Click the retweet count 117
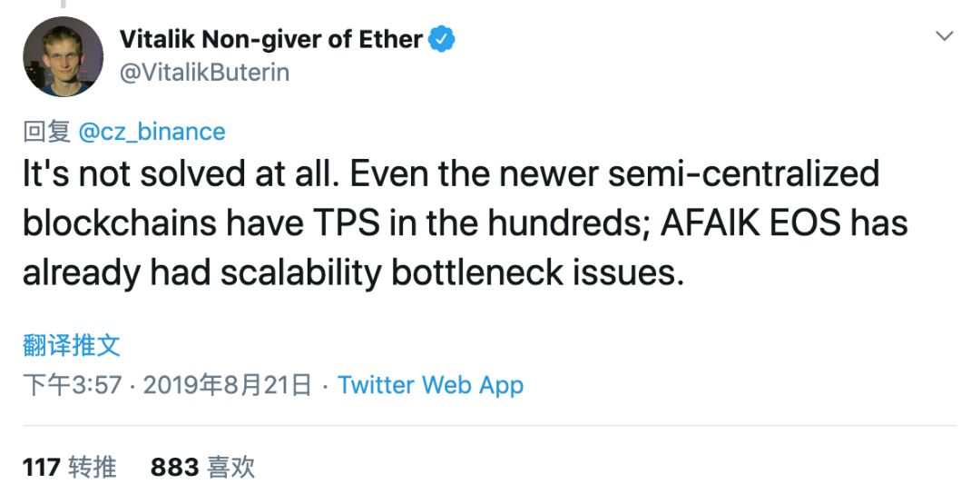This screenshot has width=980, height=484. coord(42,467)
